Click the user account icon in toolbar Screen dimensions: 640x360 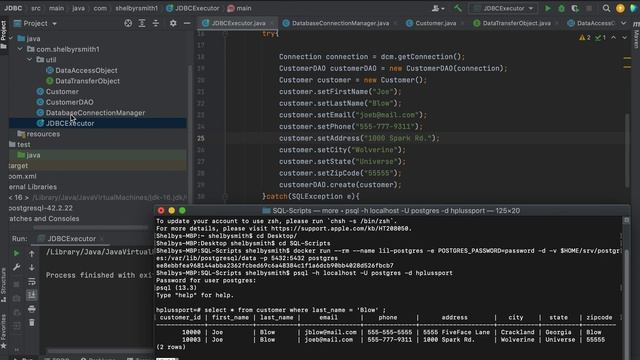point(438,8)
